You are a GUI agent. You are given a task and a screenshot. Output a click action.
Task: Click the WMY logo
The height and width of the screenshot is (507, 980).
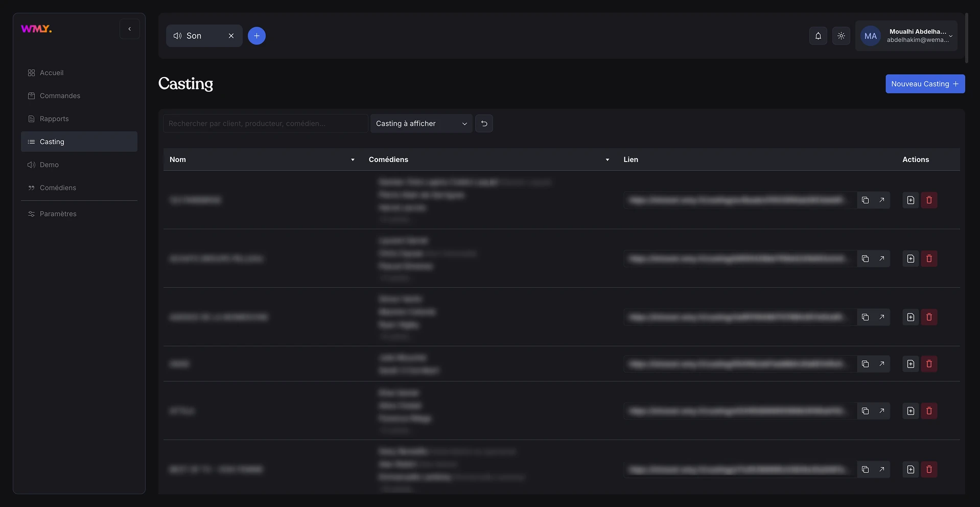coord(36,29)
